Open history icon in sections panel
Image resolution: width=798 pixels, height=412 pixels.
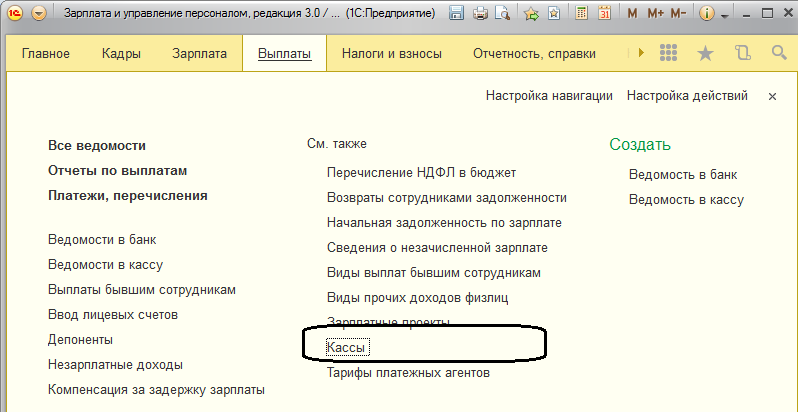pyautogui.click(x=743, y=53)
